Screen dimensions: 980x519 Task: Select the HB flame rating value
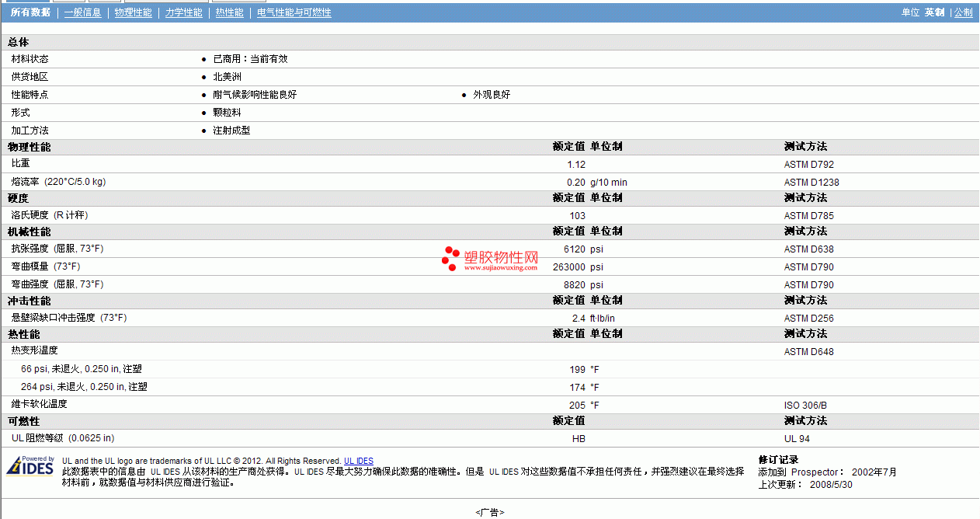click(579, 439)
